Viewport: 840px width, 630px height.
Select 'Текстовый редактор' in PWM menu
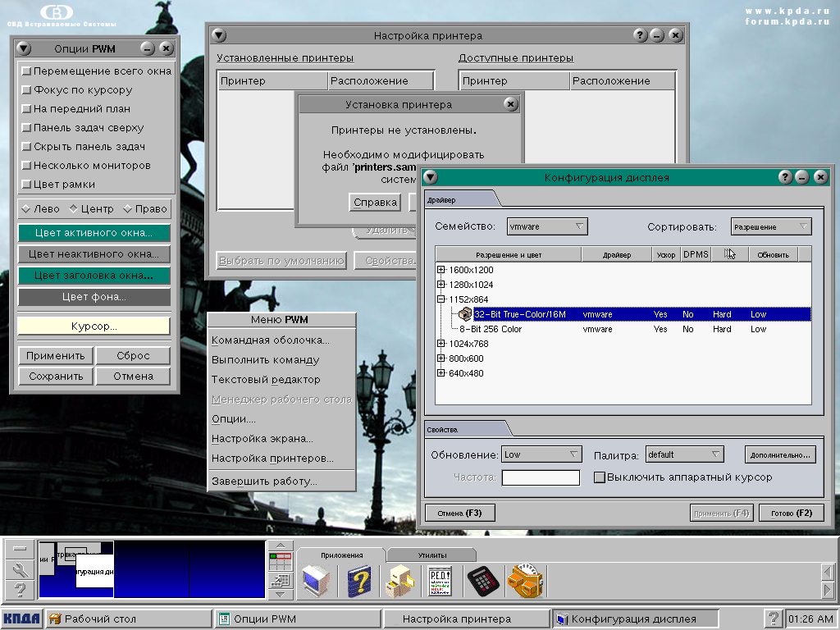tap(266, 380)
